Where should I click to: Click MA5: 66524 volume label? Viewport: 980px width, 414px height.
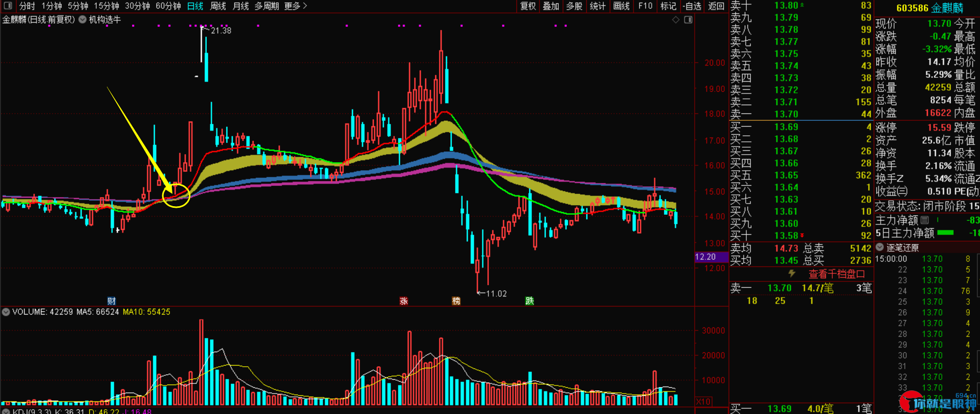pos(98,312)
